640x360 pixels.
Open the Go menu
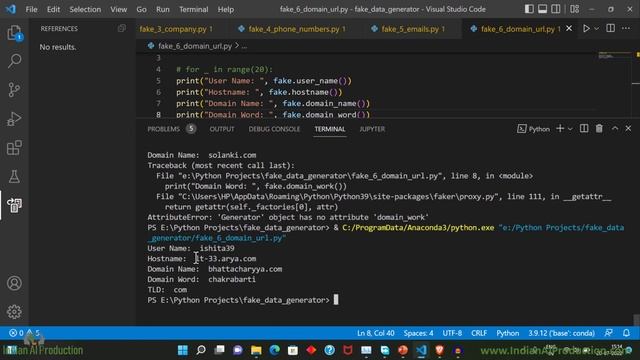tap(141, 9)
